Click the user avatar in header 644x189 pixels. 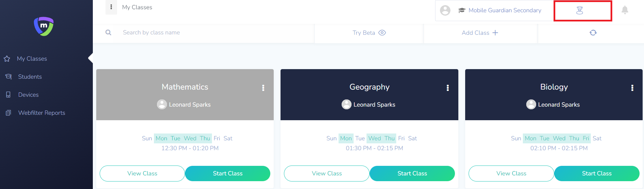tap(445, 11)
